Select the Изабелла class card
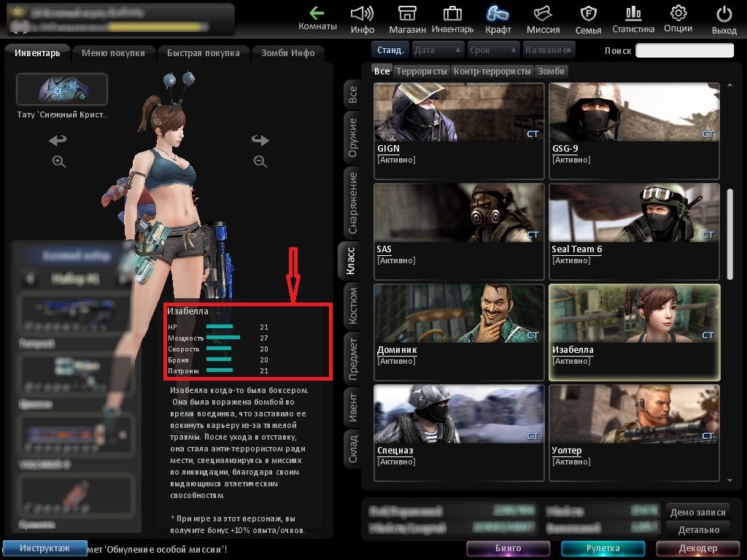This screenshot has height=560, width=747. (634, 332)
